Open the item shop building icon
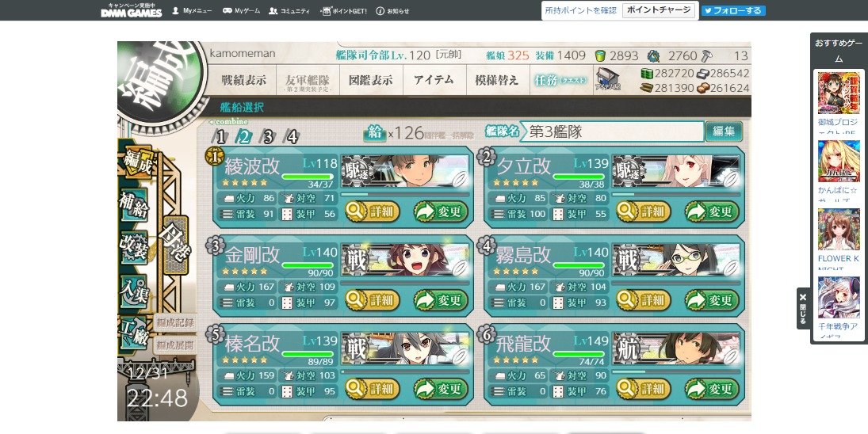This screenshot has height=434, width=868. (606, 80)
